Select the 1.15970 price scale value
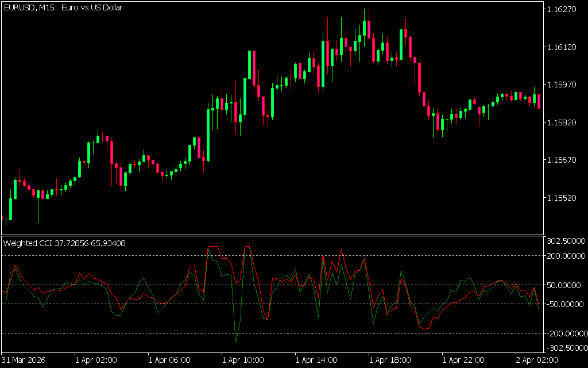Screen dimensions: 588x368 coord(564,85)
